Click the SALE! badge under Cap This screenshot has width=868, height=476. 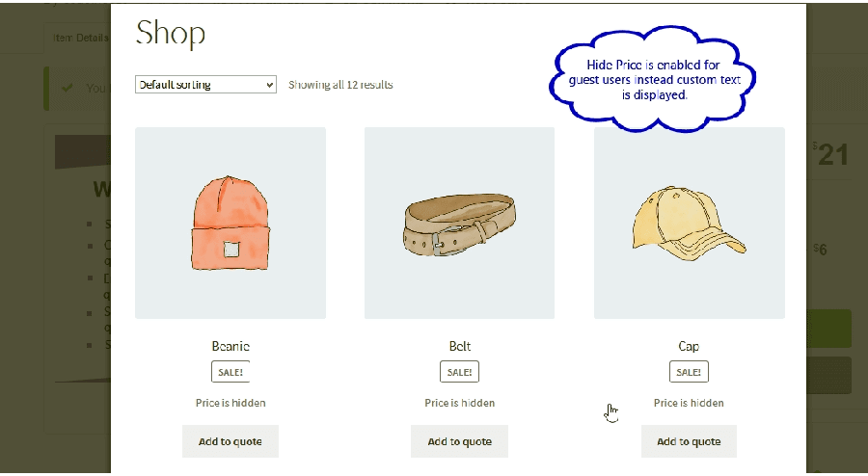(x=689, y=372)
